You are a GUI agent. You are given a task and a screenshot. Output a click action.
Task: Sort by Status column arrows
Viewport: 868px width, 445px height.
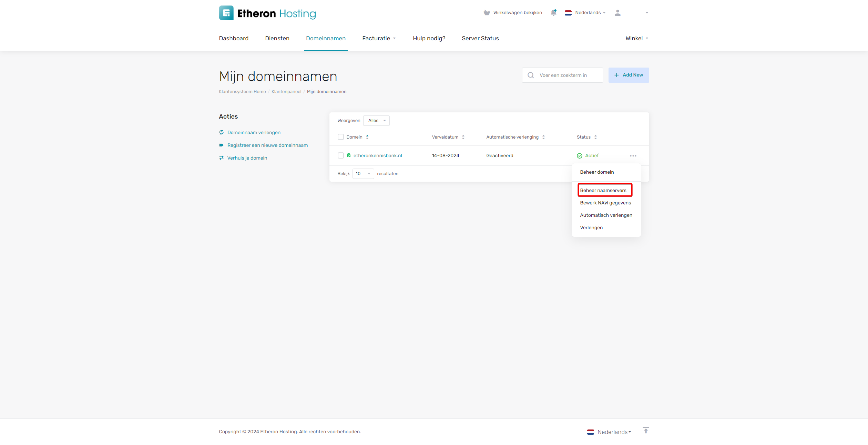595,137
